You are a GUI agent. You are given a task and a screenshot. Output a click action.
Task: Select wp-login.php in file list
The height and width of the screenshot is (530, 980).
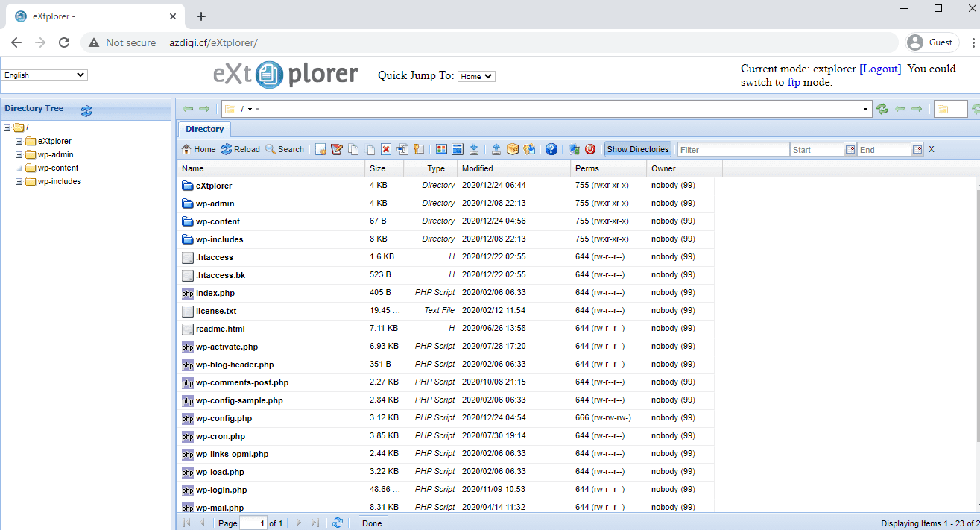[x=221, y=490]
